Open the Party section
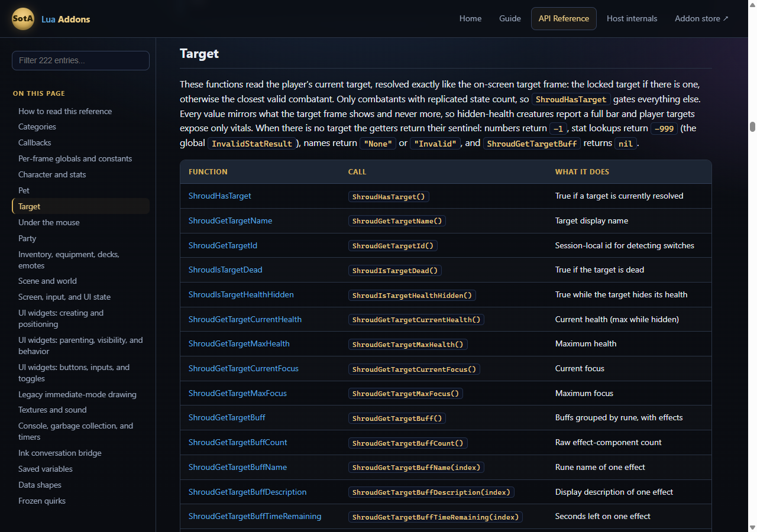757x532 pixels. [27, 238]
